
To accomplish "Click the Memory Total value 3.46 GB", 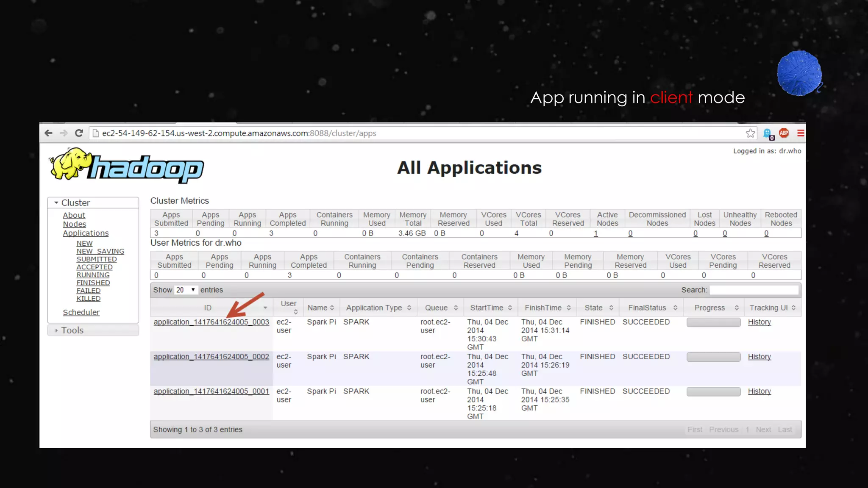I will 412,233.
